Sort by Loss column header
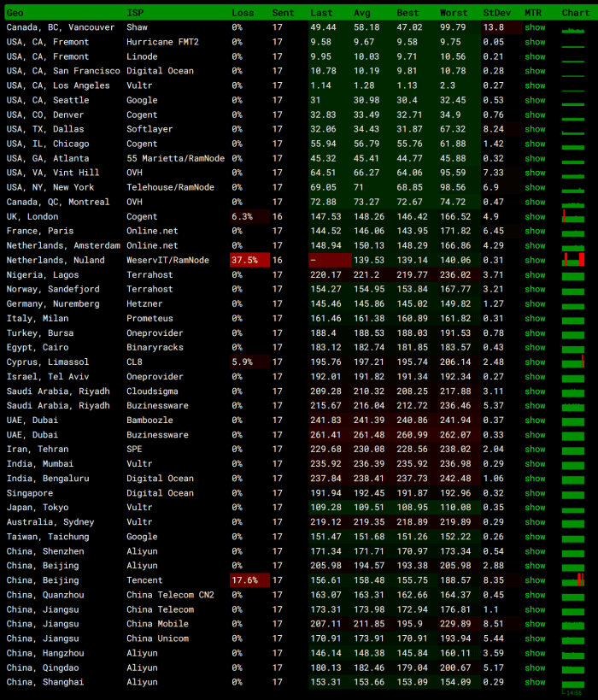 (x=243, y=13)
